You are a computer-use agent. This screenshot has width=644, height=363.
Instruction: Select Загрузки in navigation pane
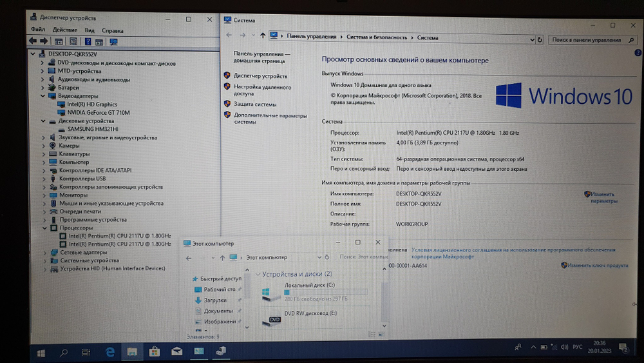click(x=215, y=300)
